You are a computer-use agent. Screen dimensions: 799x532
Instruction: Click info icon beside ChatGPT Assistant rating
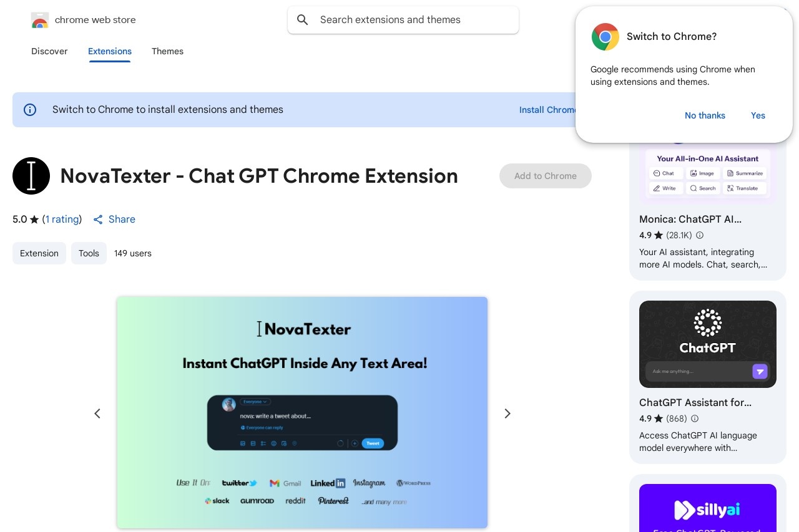coord(695,418)
